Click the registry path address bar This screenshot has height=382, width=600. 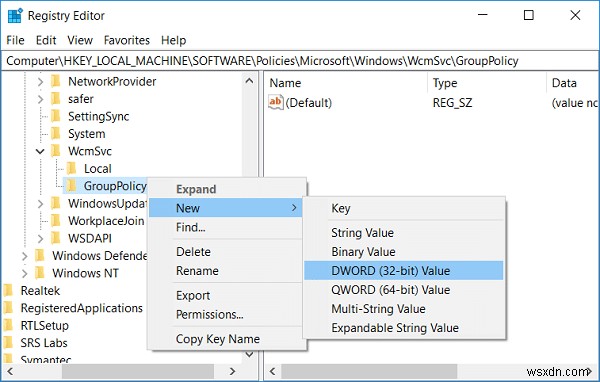point(300,61)
